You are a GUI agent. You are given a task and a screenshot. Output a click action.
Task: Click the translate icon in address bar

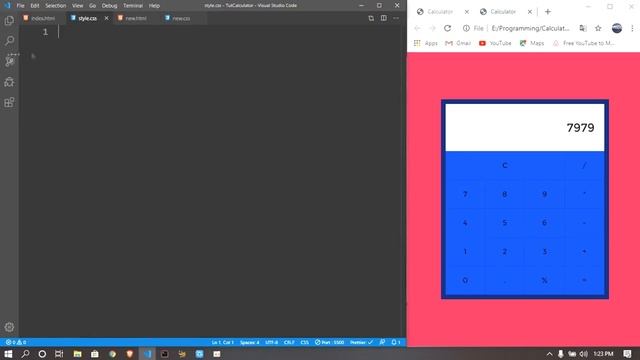click(x=583, y=28)
